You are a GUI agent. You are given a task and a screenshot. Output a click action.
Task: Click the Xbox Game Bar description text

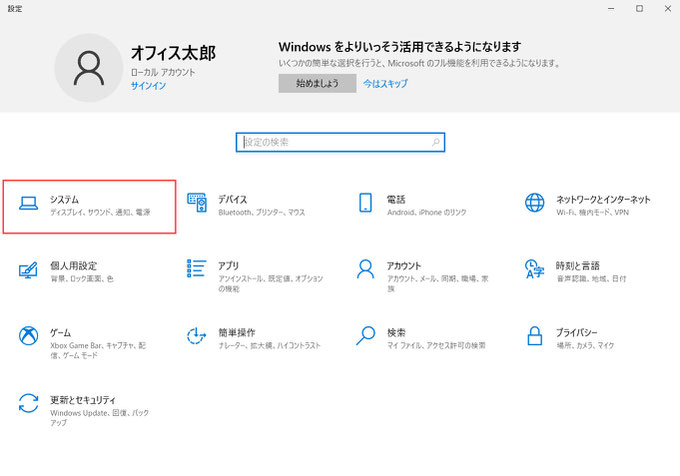[x=98, y=350]
